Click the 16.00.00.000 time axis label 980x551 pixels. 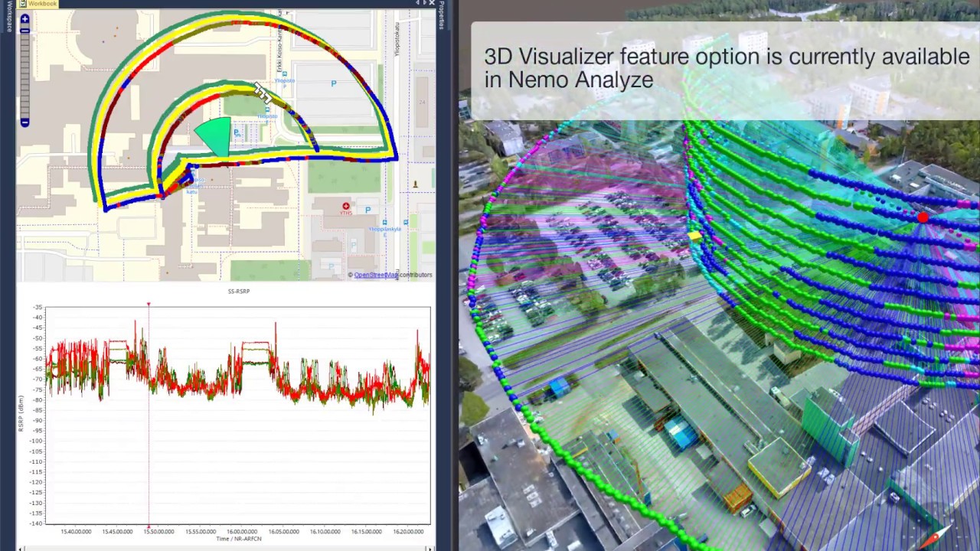242,532
